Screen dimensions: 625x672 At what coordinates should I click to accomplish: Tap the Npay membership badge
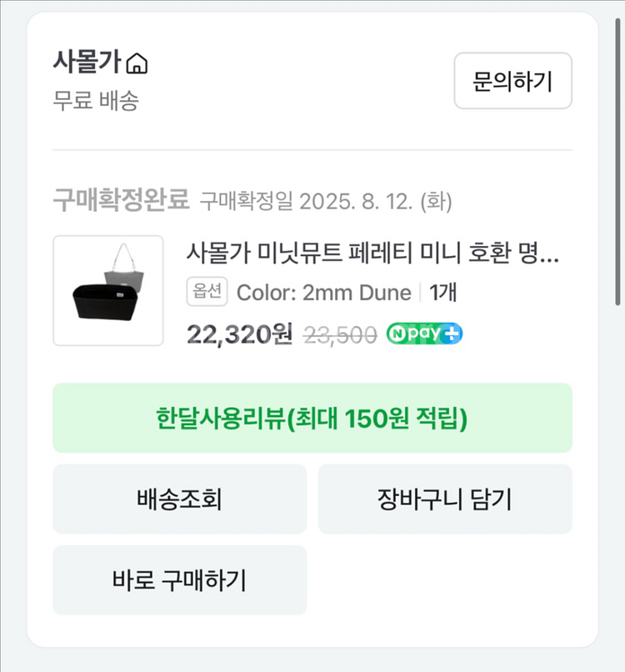pyautogui.click(x=424, y=334)
